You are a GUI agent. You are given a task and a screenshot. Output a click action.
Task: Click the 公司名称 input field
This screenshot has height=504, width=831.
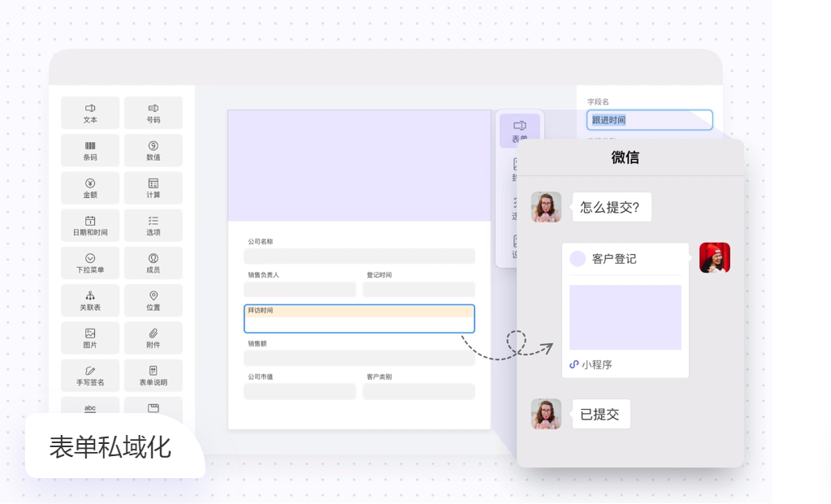359,256
